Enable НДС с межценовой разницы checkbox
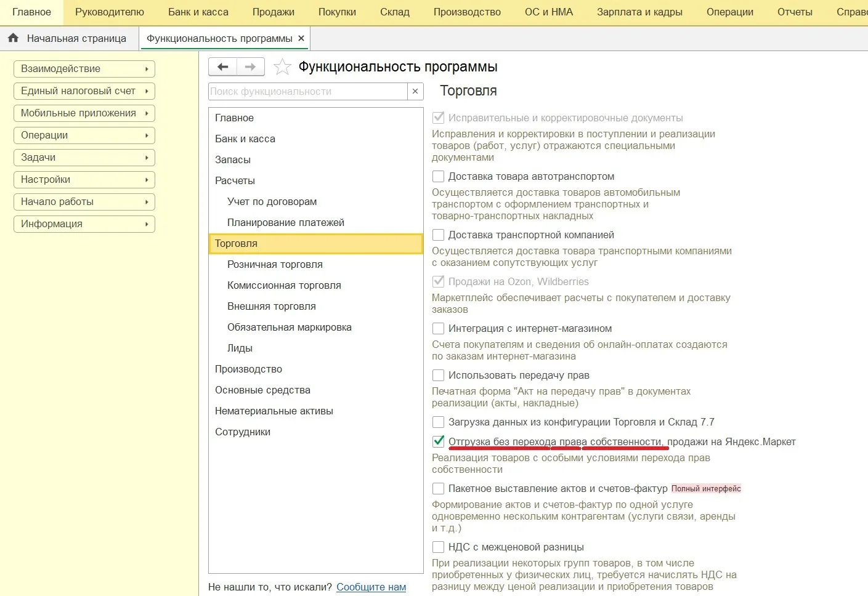This screenshot has height=596, width=868. tap(439, 547)
